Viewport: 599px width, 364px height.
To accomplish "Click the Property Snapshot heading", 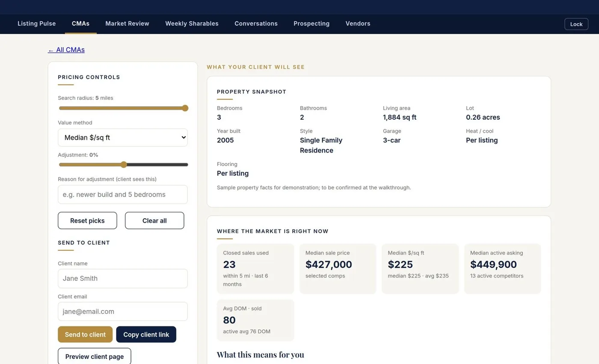I will click(252, 92).
